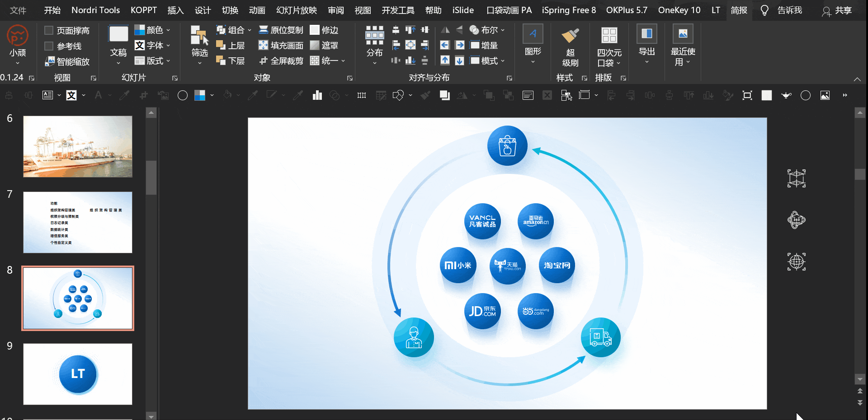
Task: Select slide 9 LT thumbnail
Action: [78, 374]
